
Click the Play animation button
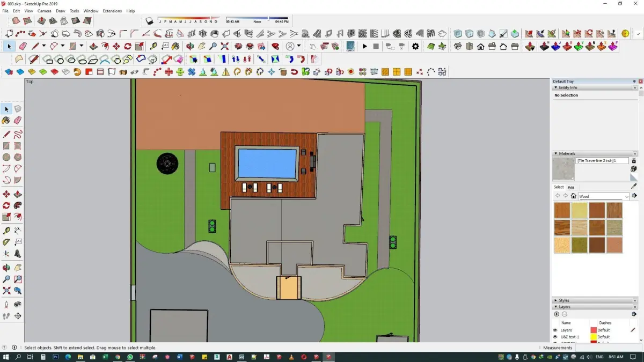(365, 47)
